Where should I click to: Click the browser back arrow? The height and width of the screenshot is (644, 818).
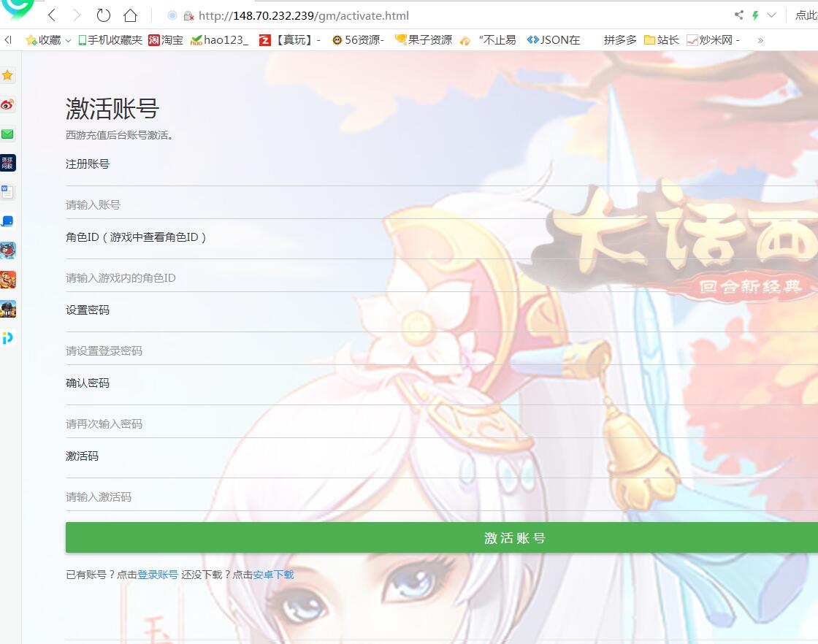point(52,15)
